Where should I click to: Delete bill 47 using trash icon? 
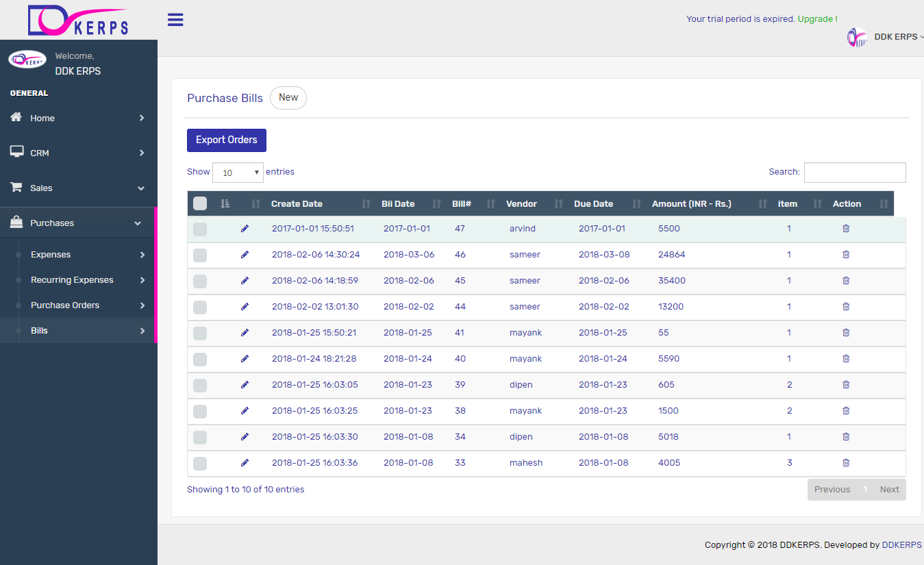point(846,229)
